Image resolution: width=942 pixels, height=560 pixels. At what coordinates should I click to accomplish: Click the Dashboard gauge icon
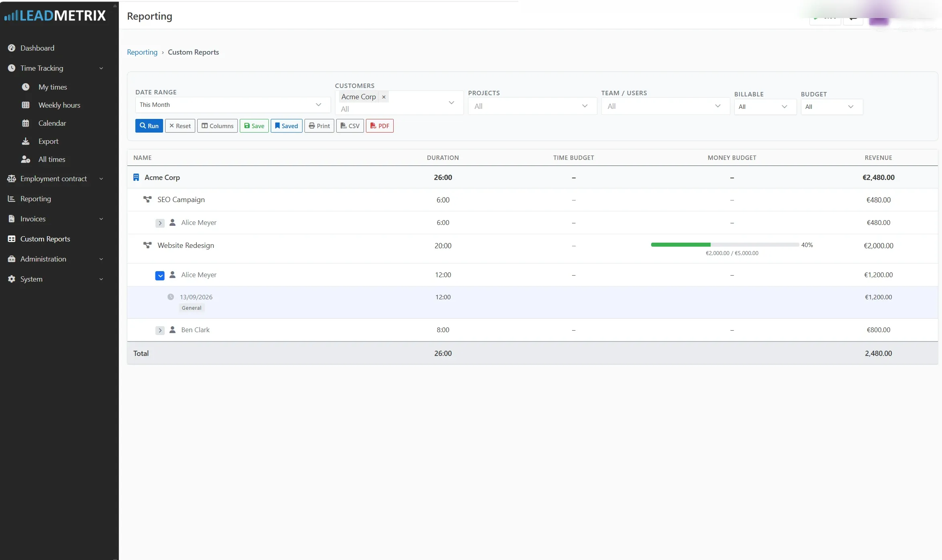(x=12, y=48)
